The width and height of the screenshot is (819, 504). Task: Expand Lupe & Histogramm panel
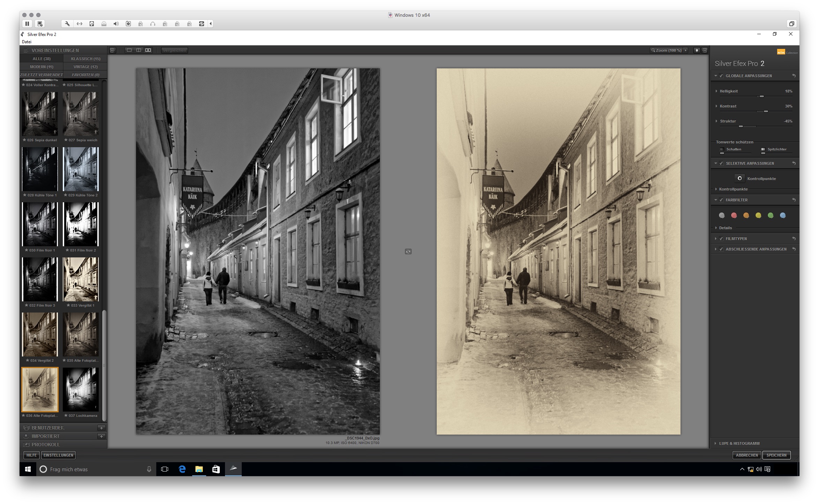tap(716, 443)
